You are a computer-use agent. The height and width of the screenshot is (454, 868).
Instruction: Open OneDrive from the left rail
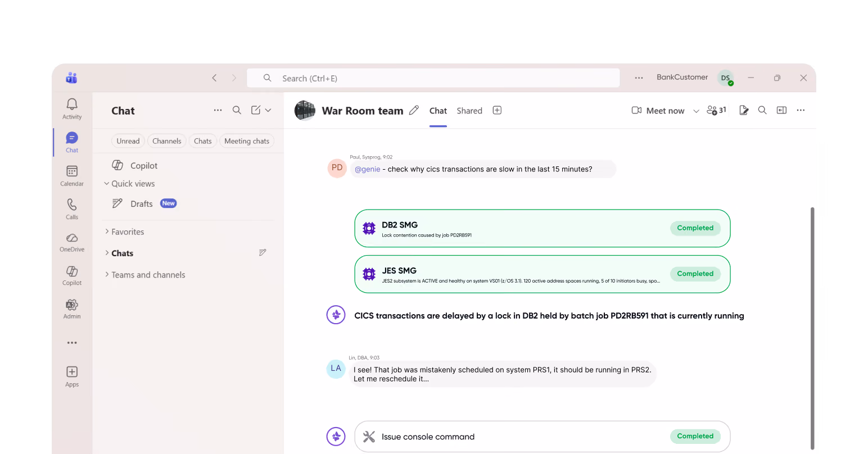pyautogui.click(x=72, y=242)
